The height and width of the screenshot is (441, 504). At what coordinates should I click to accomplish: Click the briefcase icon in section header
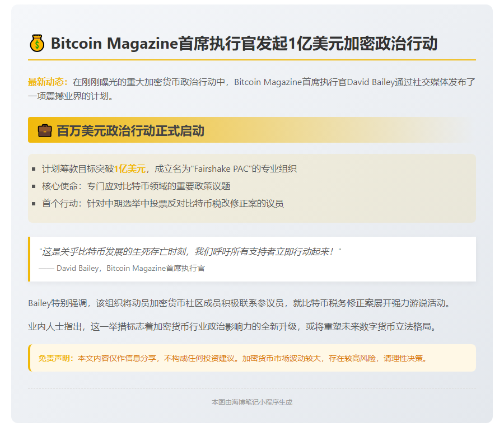click(x=45, y=130)
